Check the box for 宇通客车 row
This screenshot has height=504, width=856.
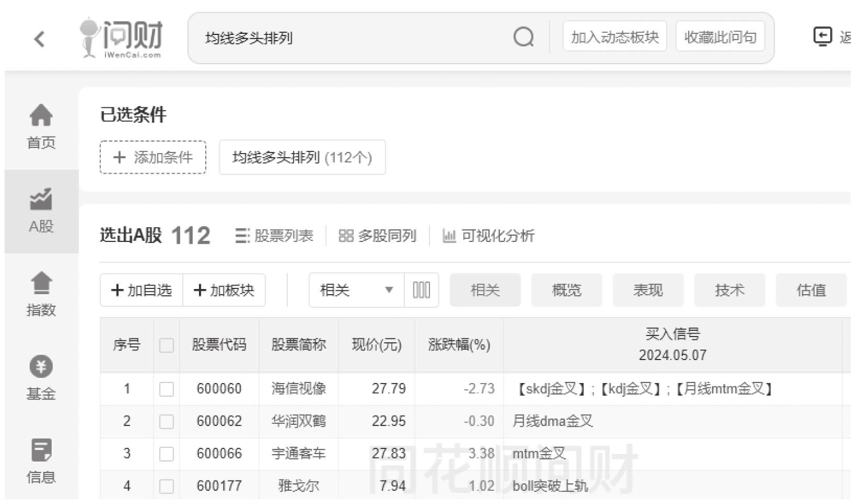click(x=166, y=454)
